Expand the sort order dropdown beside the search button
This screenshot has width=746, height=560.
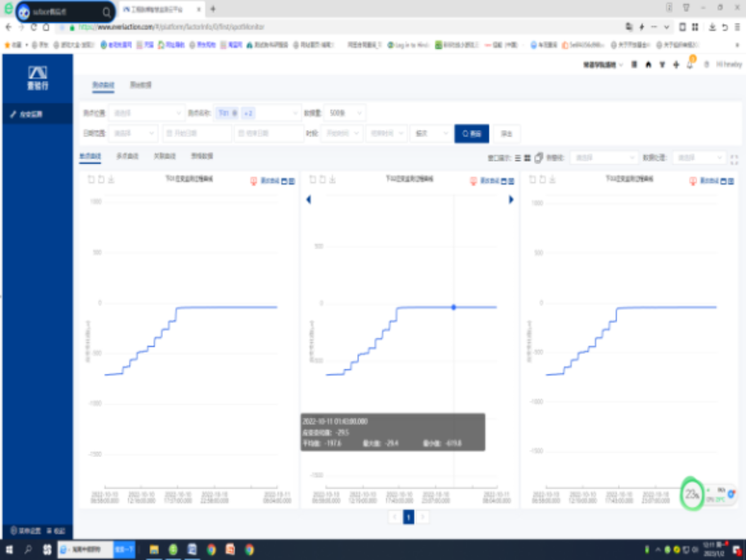[x=430, y=133]
